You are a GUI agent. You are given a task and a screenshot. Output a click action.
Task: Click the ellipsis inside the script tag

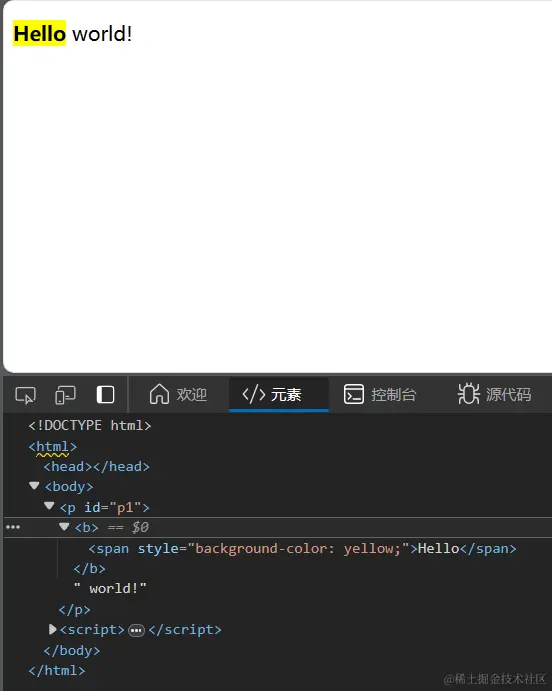[x=136, y=631]
